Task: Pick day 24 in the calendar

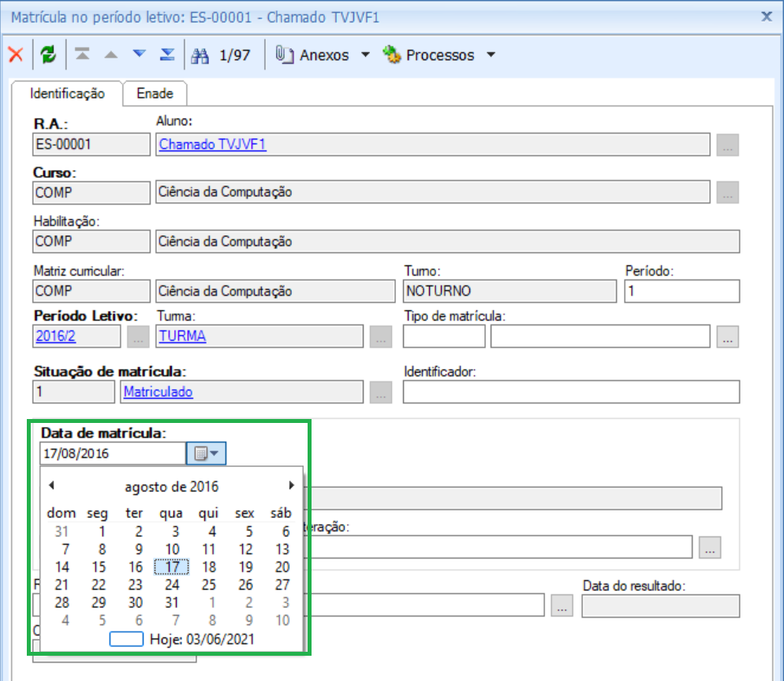Action: coord(172,585)
